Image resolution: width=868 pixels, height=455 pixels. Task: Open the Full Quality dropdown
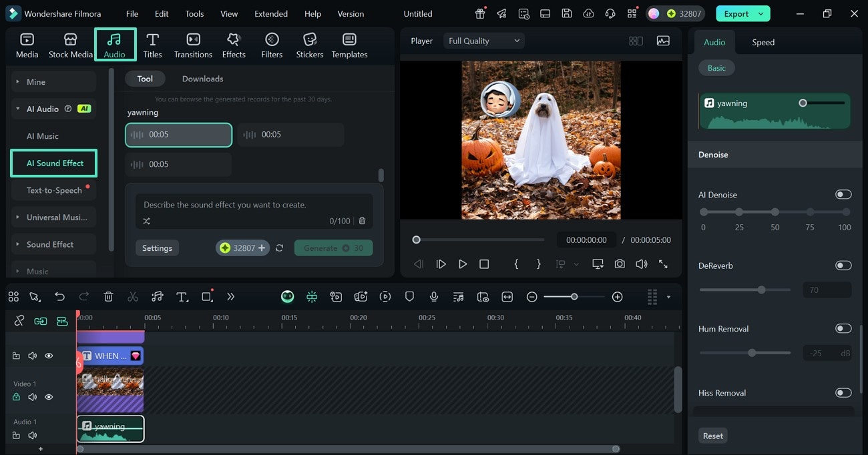pos(483,41)
